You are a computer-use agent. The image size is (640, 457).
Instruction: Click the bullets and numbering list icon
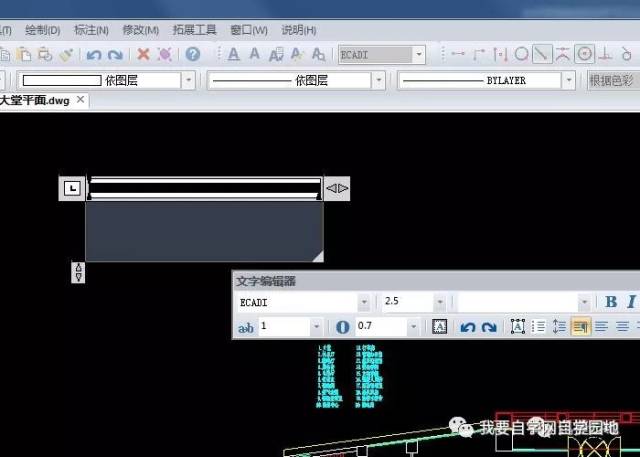[x=538, y=326]
